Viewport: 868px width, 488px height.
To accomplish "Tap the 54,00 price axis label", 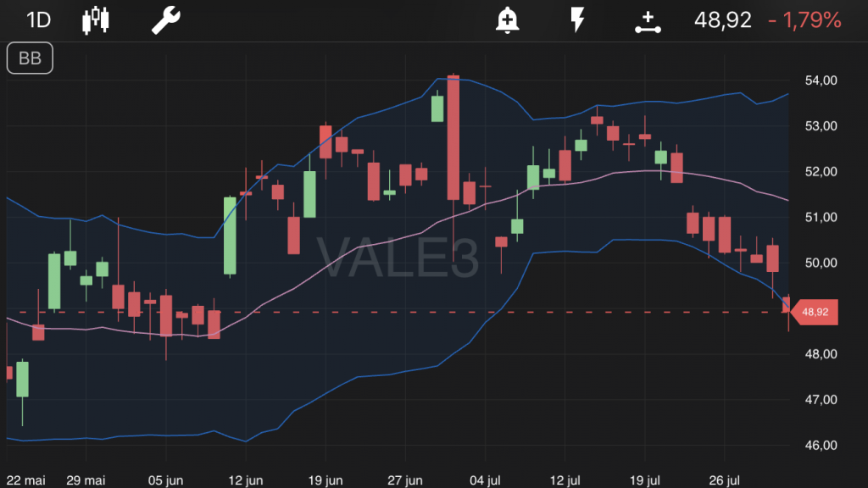I will tap(821, 80).
